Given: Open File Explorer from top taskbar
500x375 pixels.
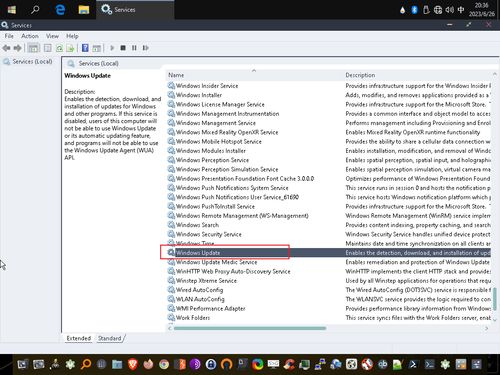Looking at the screenshot, I should (84, 10).
